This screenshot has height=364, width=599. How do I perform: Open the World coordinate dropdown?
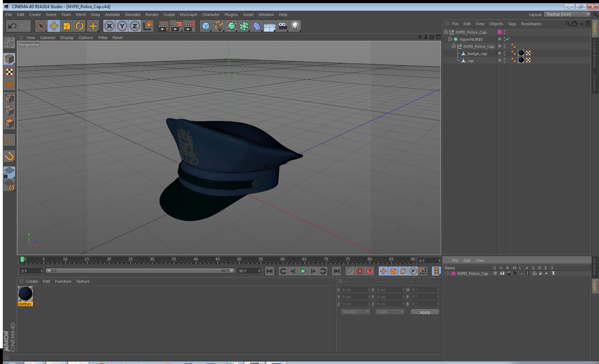click(x=356, y=312)
